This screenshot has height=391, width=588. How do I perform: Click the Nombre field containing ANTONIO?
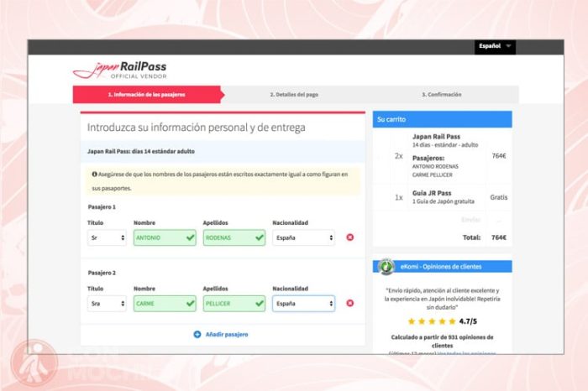click(x=165, y=237)
